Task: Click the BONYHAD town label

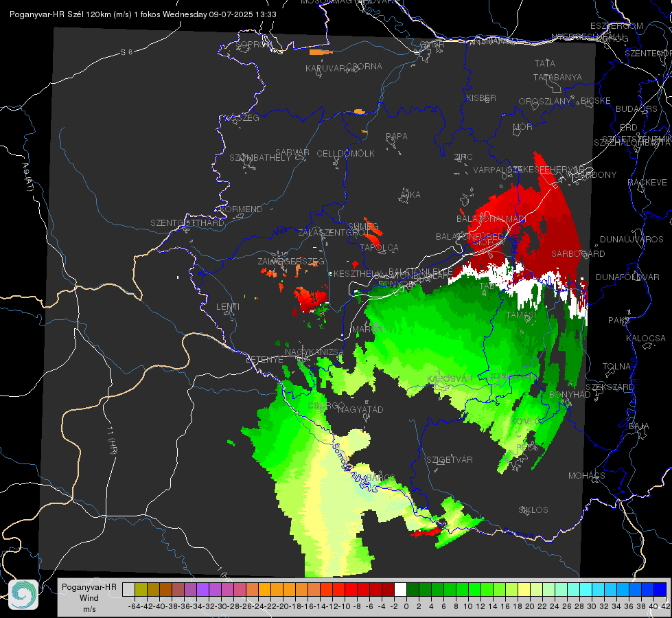Action: pos(570,394)
